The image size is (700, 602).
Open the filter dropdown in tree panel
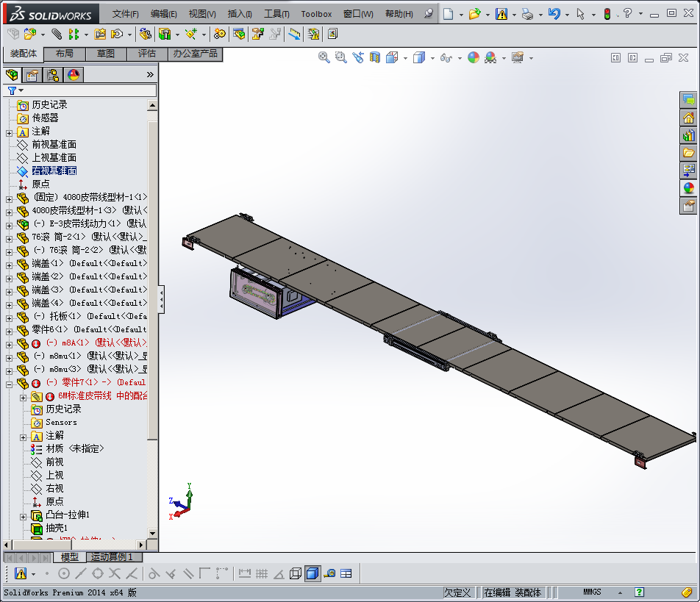tap(21, 90)
